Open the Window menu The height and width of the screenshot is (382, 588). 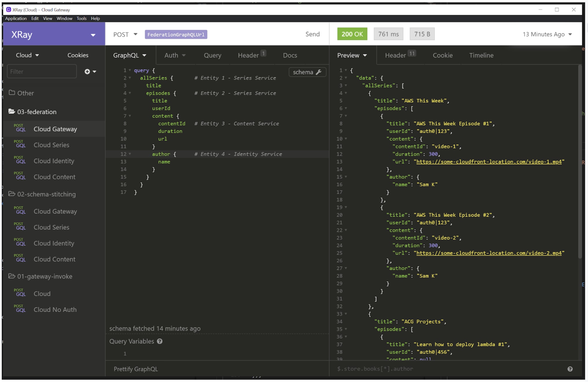[x=64, y=18]
